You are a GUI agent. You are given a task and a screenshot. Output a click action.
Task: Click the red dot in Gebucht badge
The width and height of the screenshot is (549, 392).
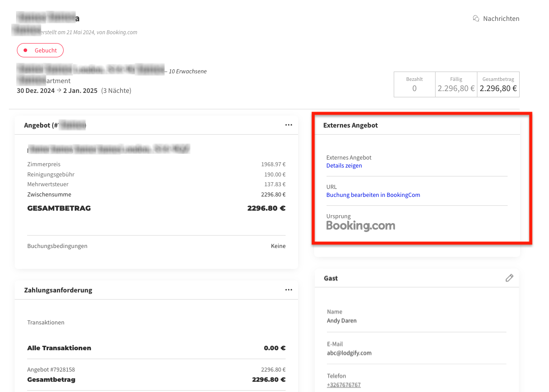click(x=26, y=51)
